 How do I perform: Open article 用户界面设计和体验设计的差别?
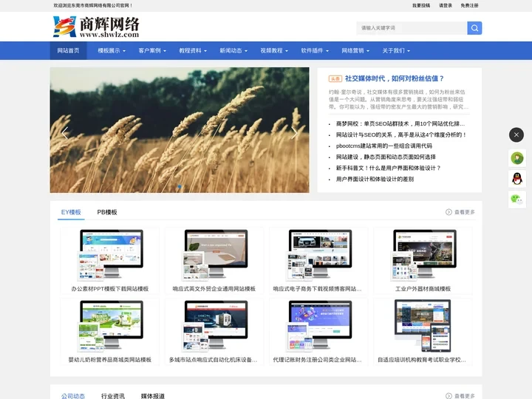click(375, 179)
